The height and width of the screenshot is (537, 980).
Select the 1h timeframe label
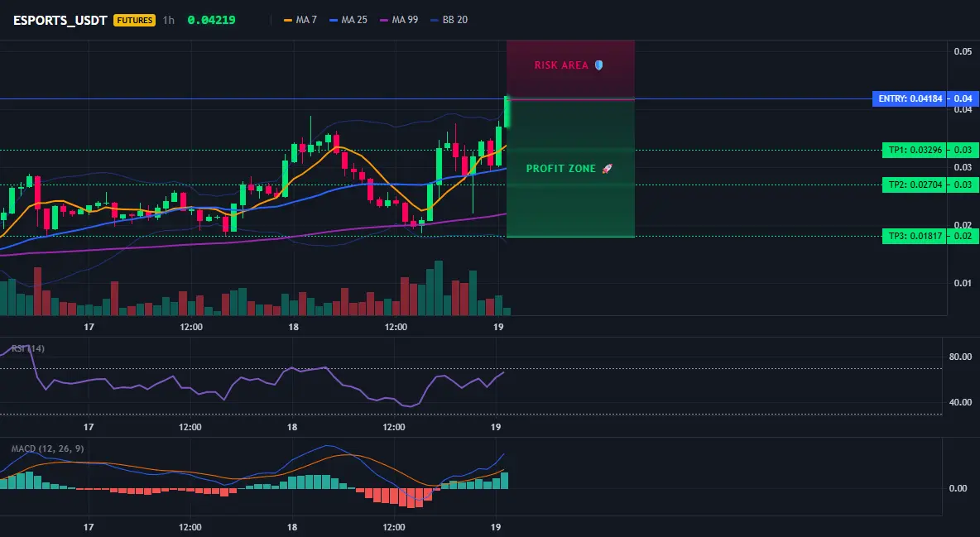169,20
